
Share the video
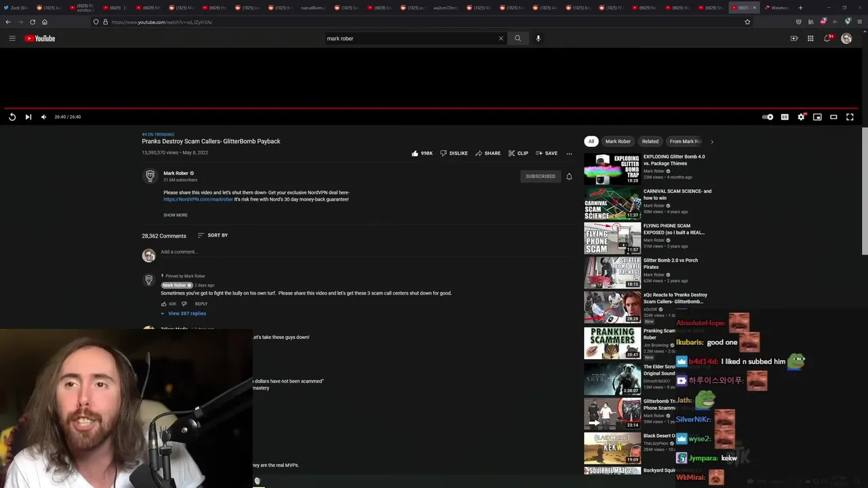coord(488,153)
